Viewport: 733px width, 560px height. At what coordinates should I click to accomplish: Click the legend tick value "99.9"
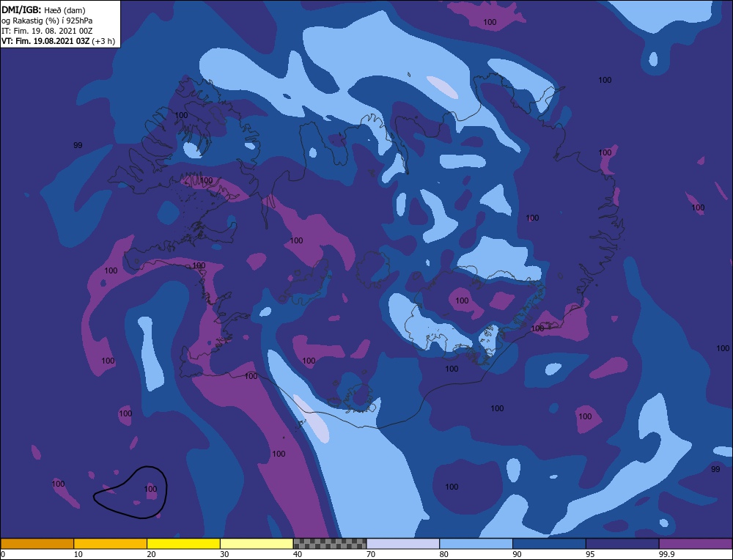pyautogui.click(x=666, y=554)
